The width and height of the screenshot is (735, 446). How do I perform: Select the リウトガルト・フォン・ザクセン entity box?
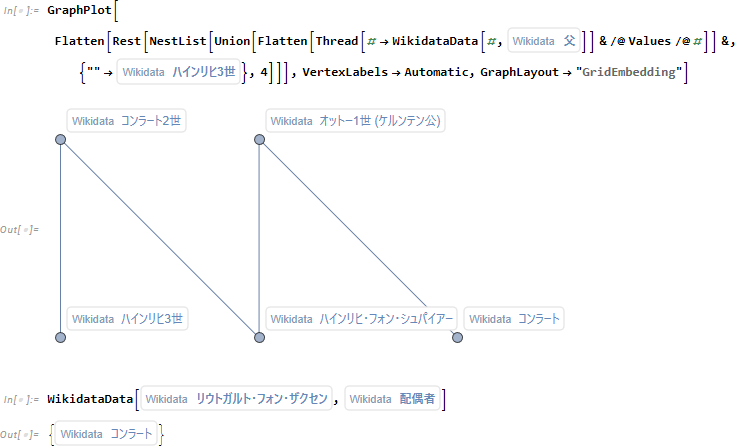coord(235,399)
